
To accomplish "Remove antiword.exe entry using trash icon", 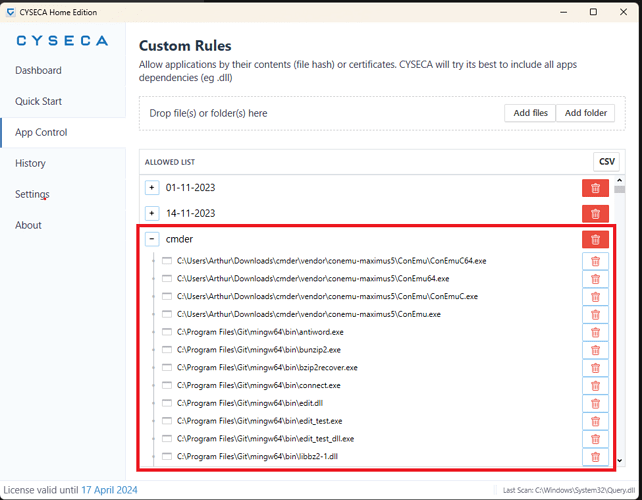I will (595, 332).
